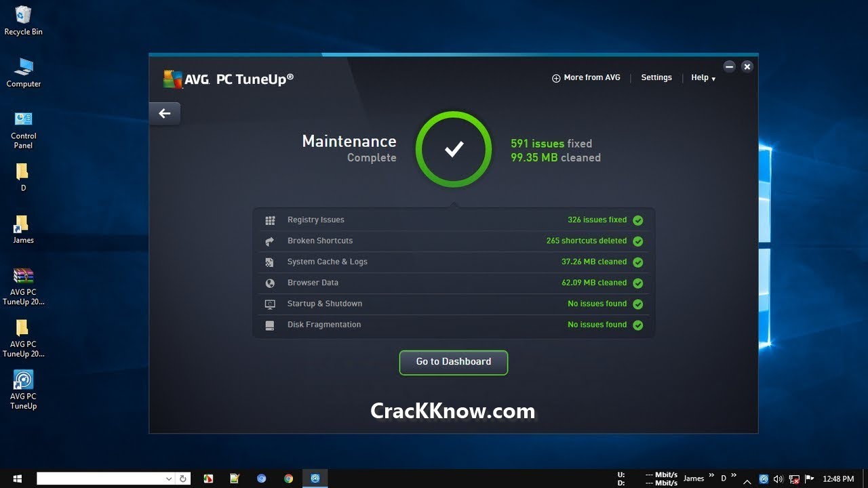Image resolution: width=868 pixels, height=488 pixels.
Task: Open the Google Chrome taskbar icon
Action: [288, 479]
